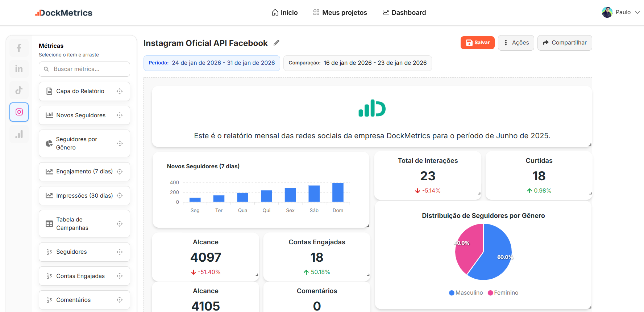The image size is (644, 312).
Task: Open the Dashboard navigation item
Action: coord(404,13)
